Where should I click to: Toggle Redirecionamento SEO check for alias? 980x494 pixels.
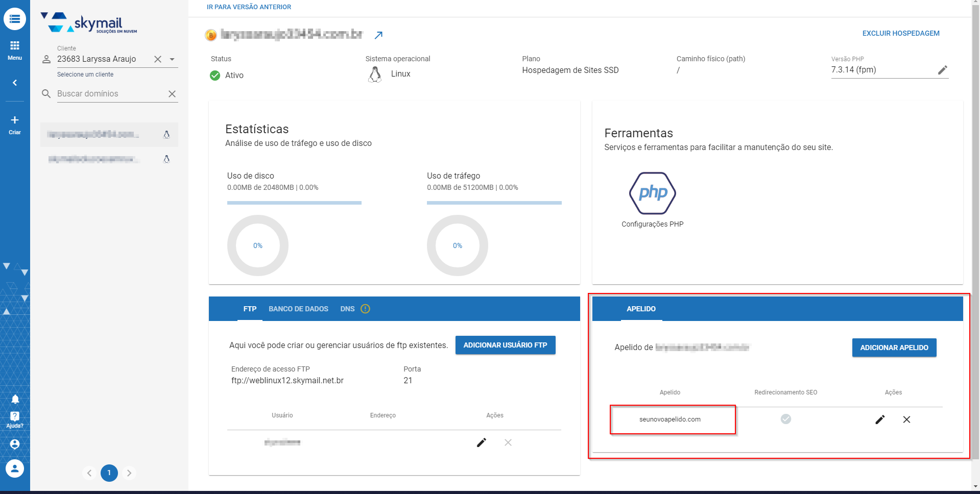785,419
